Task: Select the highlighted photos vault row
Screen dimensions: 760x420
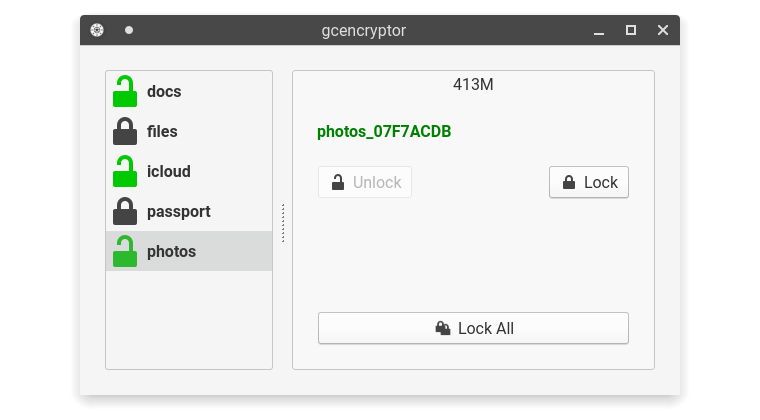Action: coord(189,251)
